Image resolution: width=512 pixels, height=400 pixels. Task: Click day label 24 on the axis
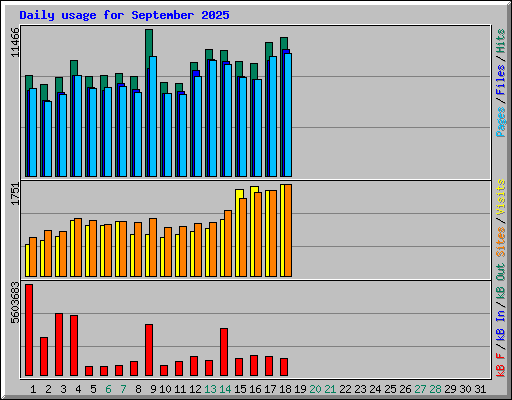375,389
